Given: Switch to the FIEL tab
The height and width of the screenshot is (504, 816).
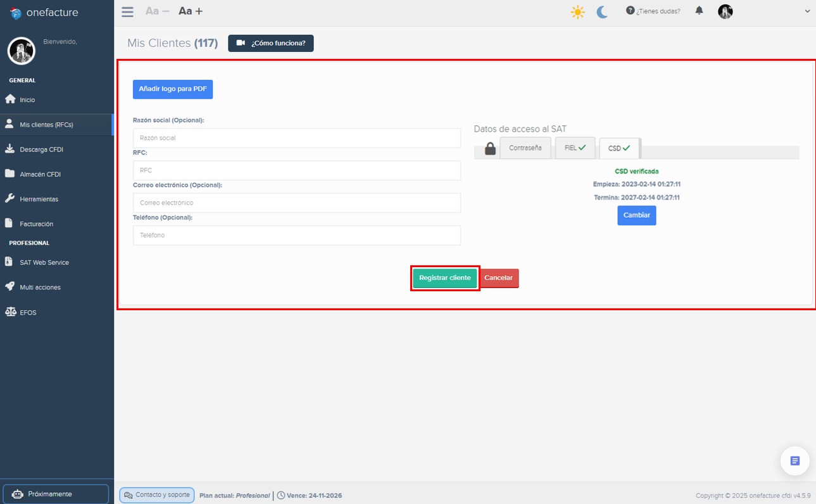Looking at the screenshot, I should (x=574, y=148).
